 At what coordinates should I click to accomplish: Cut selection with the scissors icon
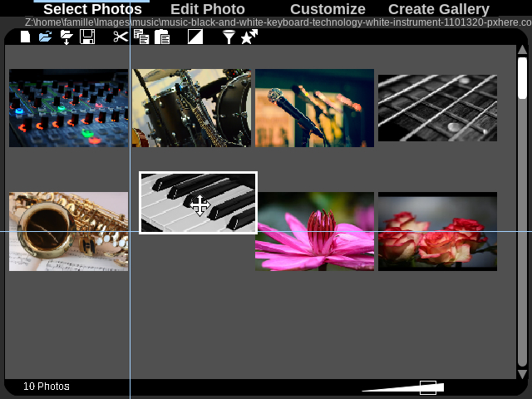tap(121, 37)
